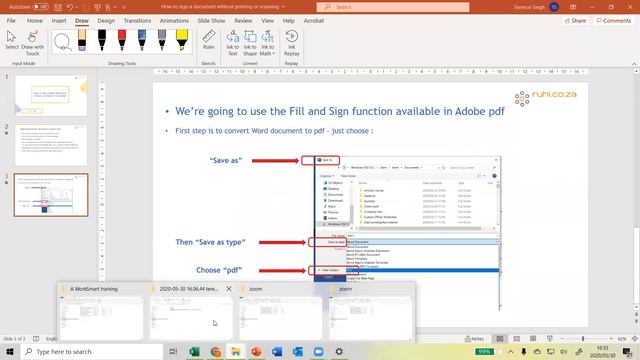Screen dimensions: 640x360
Task: Open Word from the taskbar
Action: click(277, 351)
